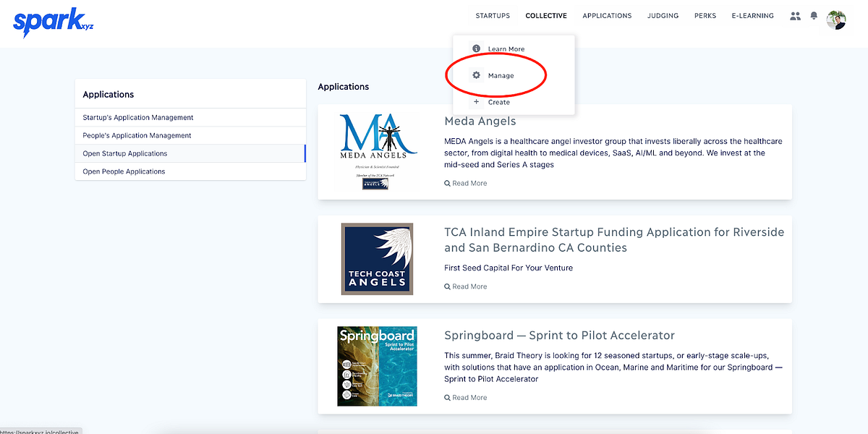Open Read More for TCA Inland Empire

point(448,286)
